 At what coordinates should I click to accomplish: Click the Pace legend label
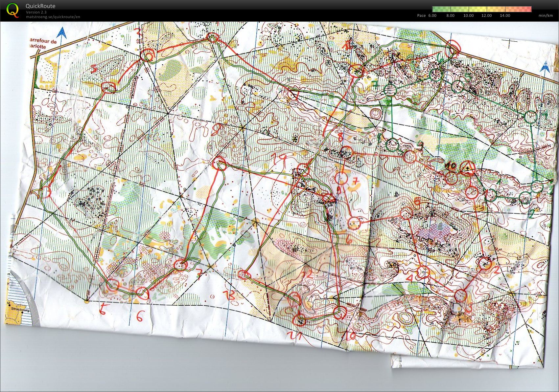(x=421, y=15)
